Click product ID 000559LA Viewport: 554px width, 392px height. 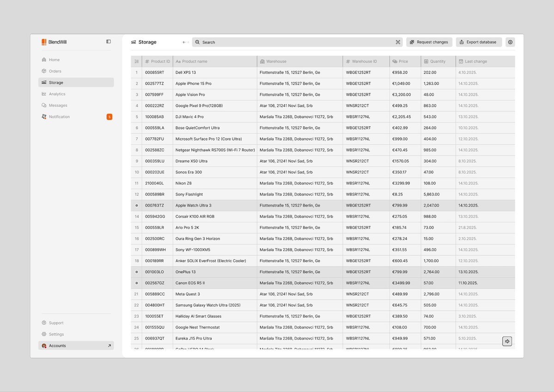coord(155,128)
